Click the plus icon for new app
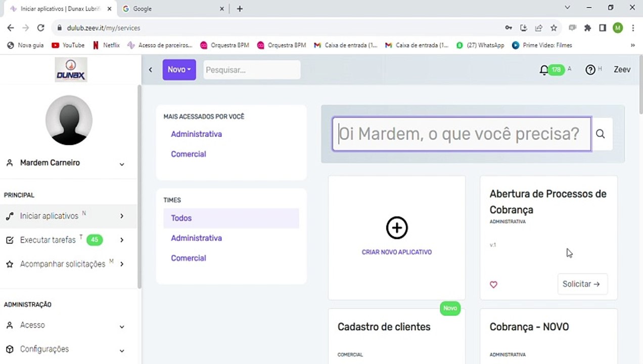Viewport: 643px width, 364px height. 397,228
